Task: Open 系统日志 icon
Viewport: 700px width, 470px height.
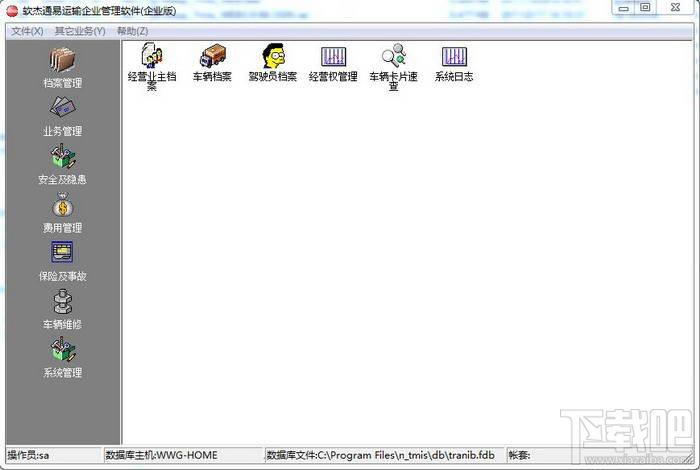Action: click(x=454, y=63)
